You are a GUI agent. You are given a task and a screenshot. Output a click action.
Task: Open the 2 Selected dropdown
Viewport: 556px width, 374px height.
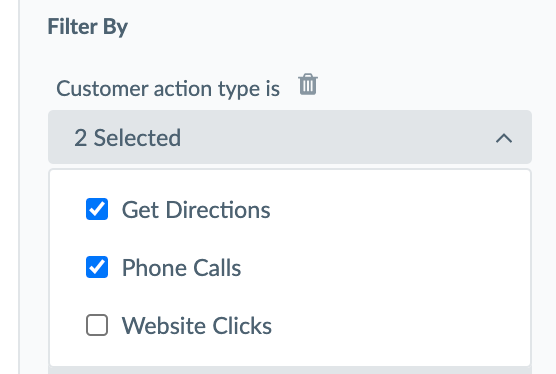coord(290,137)
